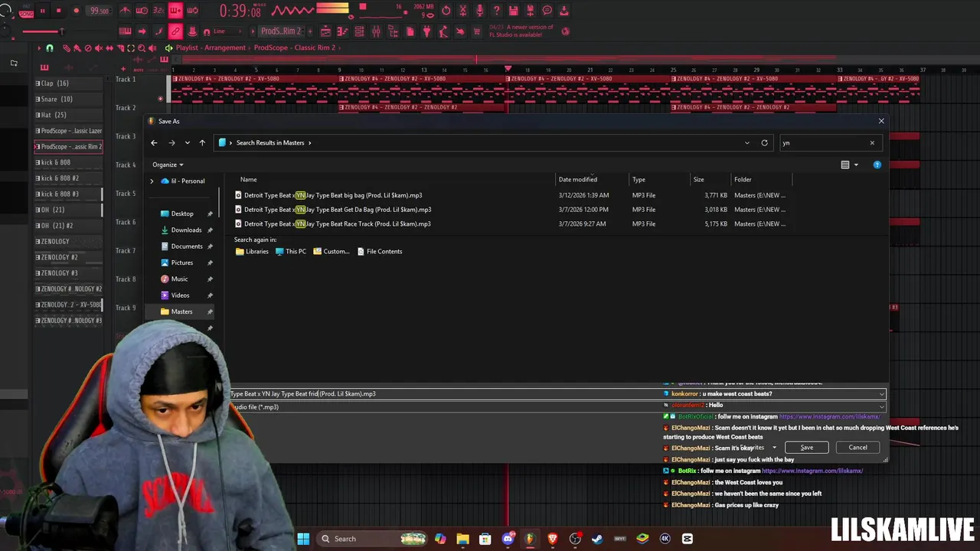The width and height of the screenshot is (980, 551).
Task: Go back in Save As dialog
Action: point(154,142)
